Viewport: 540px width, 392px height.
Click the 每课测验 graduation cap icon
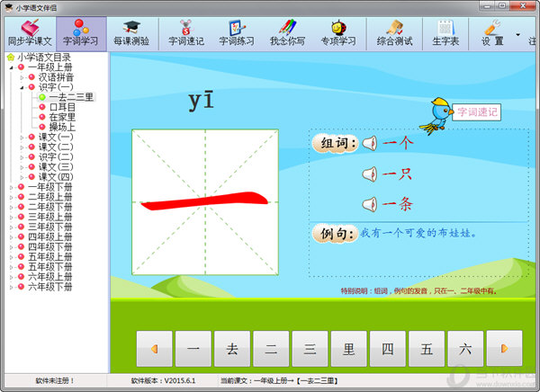pyautogui.click(x=133, y=33)
